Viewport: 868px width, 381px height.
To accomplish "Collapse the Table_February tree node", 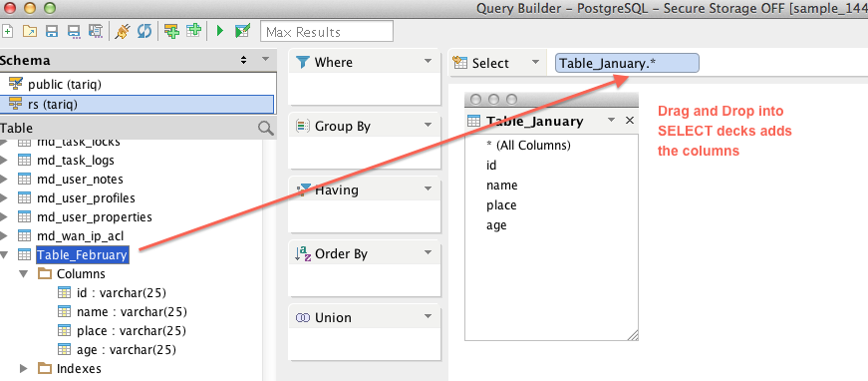I will [4, 255].
